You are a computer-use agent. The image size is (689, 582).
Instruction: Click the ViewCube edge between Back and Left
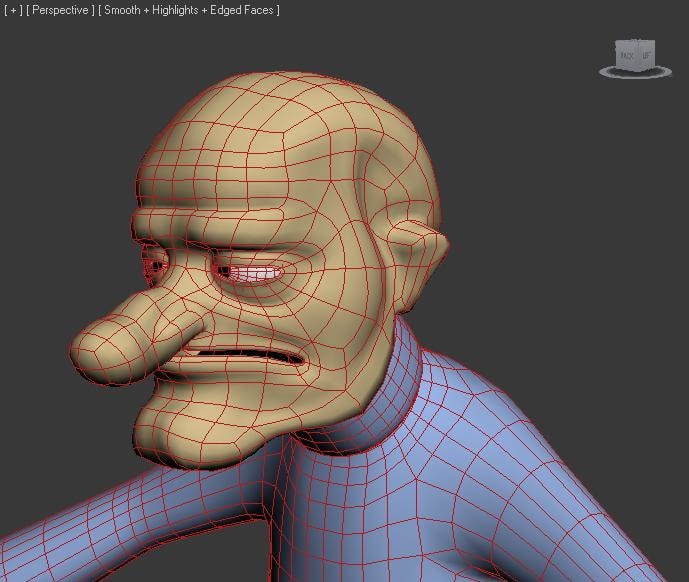tap(638, 56)
